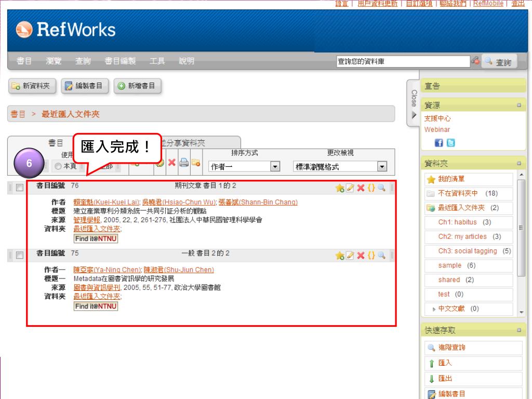This screenshot has width=532, height=399.
Task: Open the 查詢 menu in the nav bar
Action: pos(83,61)
